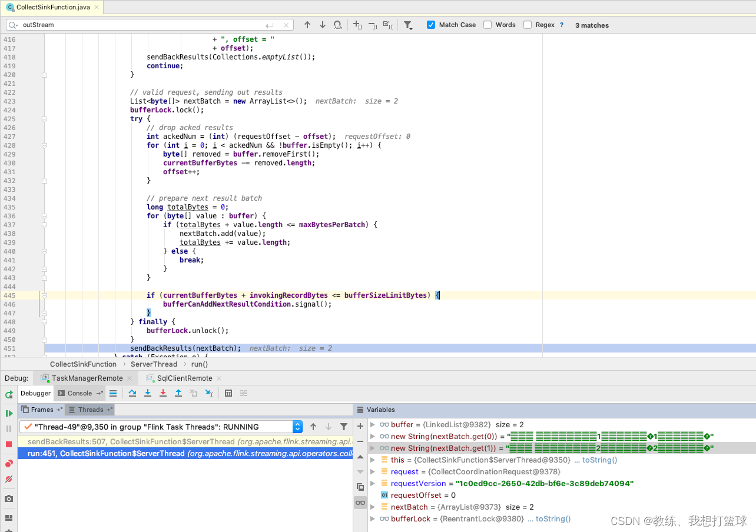Duplicate the selected watch
Image resolution: width=756 pixels, height=532 pixels.
(360, 487)
